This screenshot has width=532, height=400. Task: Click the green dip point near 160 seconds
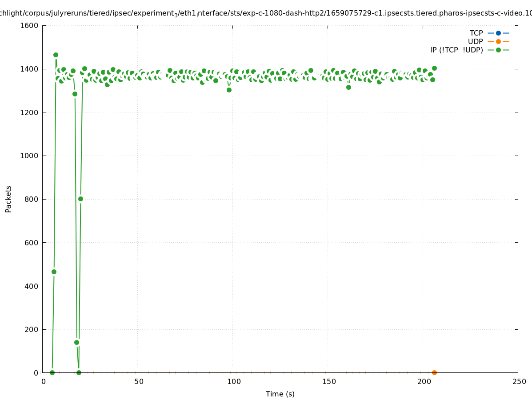click(348, 87)
